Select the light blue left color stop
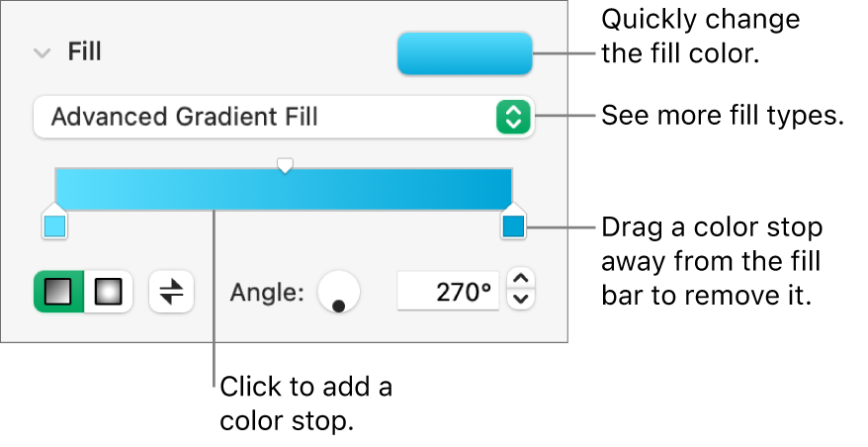 [55, 226]
